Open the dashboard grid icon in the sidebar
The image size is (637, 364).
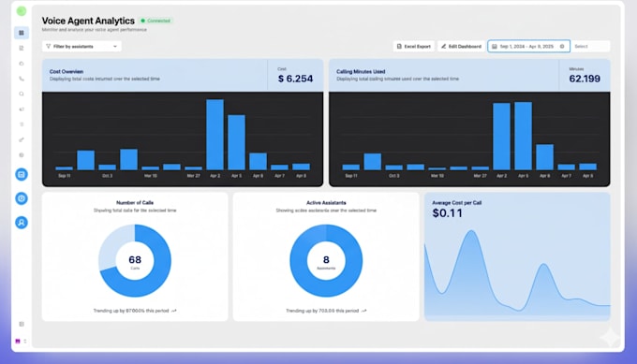[x=22, y=33]
